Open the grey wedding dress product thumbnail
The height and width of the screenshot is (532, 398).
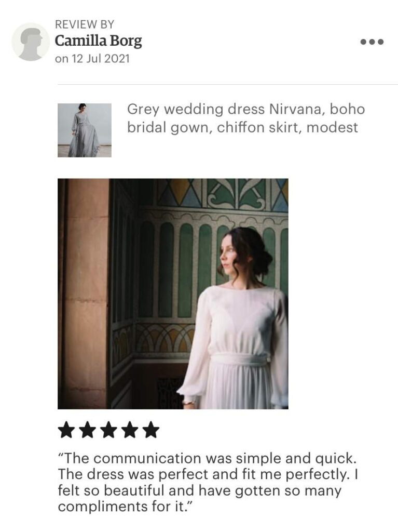tap(85, 130)
